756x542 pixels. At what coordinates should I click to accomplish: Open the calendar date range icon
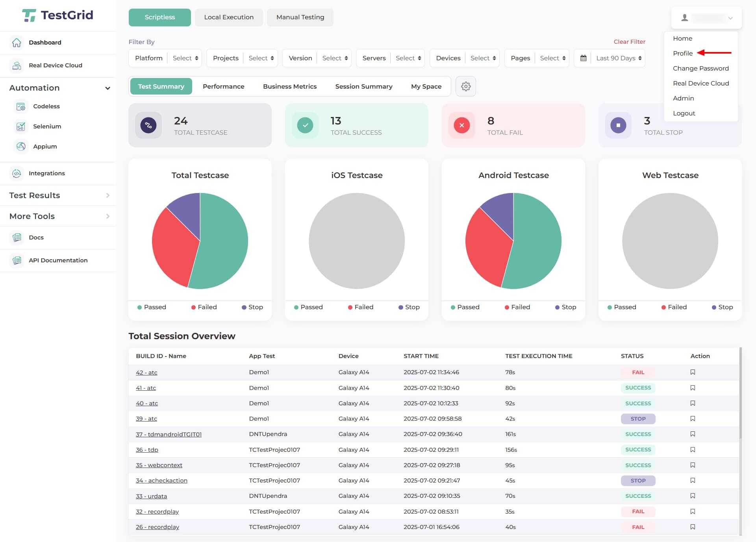583,58
